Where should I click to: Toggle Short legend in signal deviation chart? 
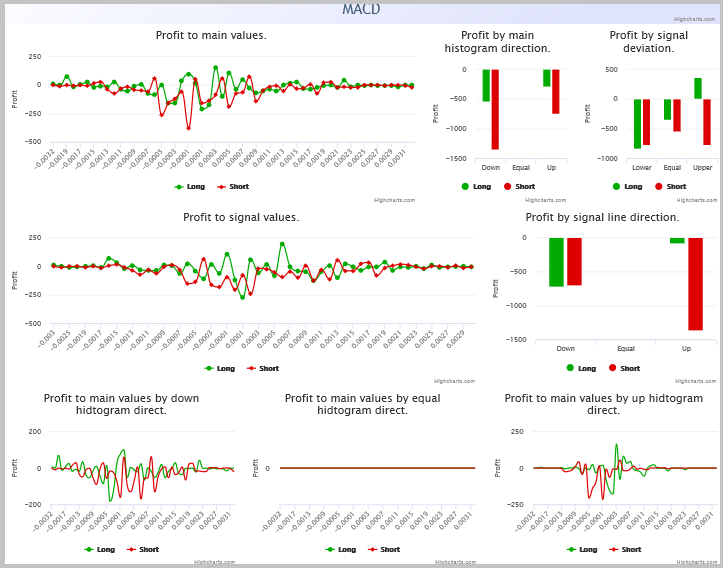pyautogui.click(x=671, y=187)
